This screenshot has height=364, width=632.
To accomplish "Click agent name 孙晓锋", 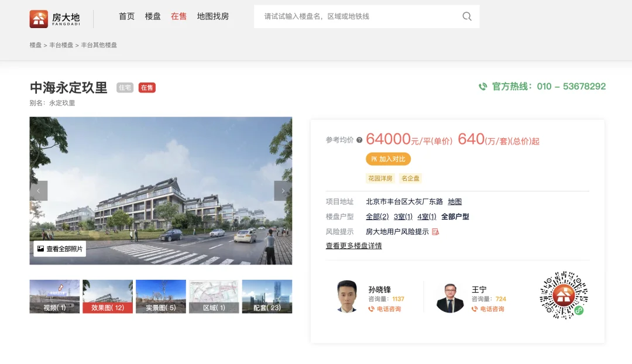I will pyautogui.click(x=380, y=290).
